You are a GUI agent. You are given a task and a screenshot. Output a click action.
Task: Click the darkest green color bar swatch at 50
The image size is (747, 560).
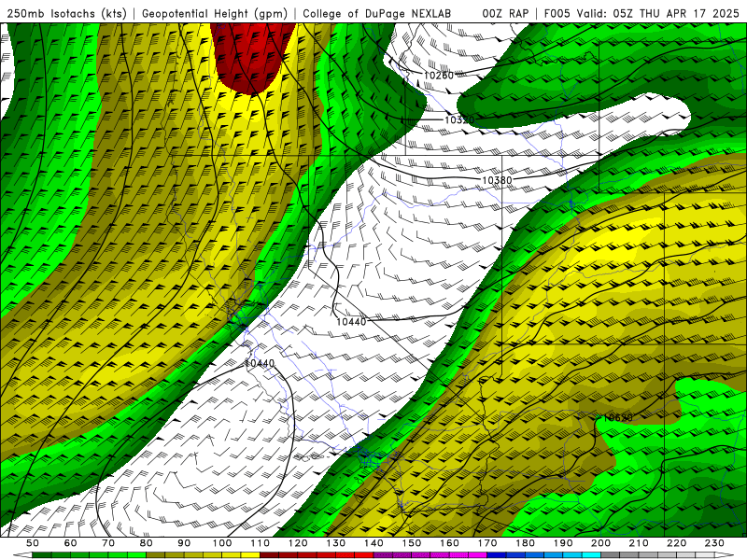point(41,555)
